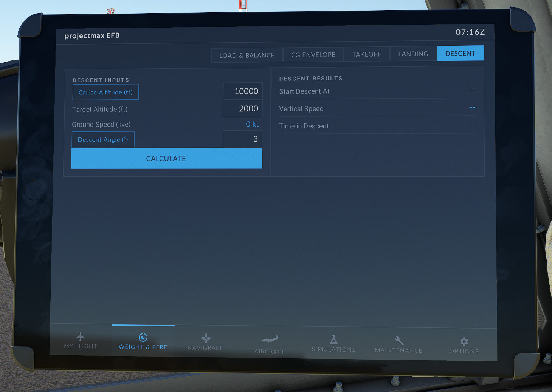Click the Time in Descent result row

tap(377, 125)
